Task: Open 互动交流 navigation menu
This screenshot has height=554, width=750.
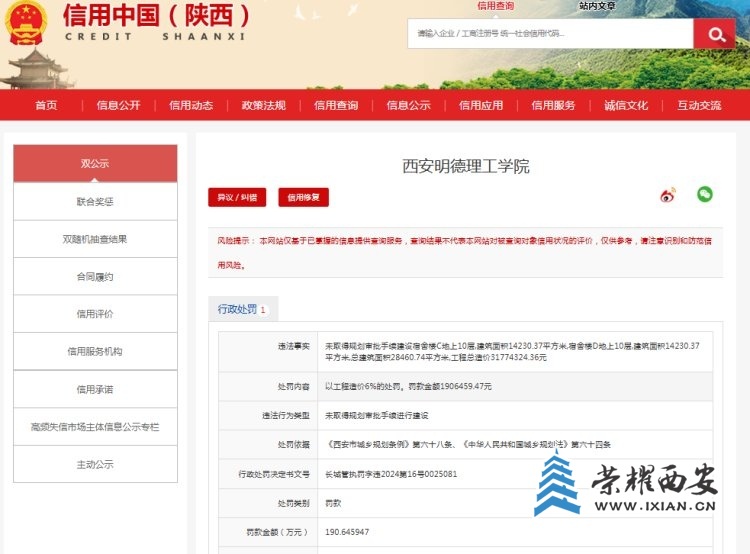Action: tap(699, 105)
